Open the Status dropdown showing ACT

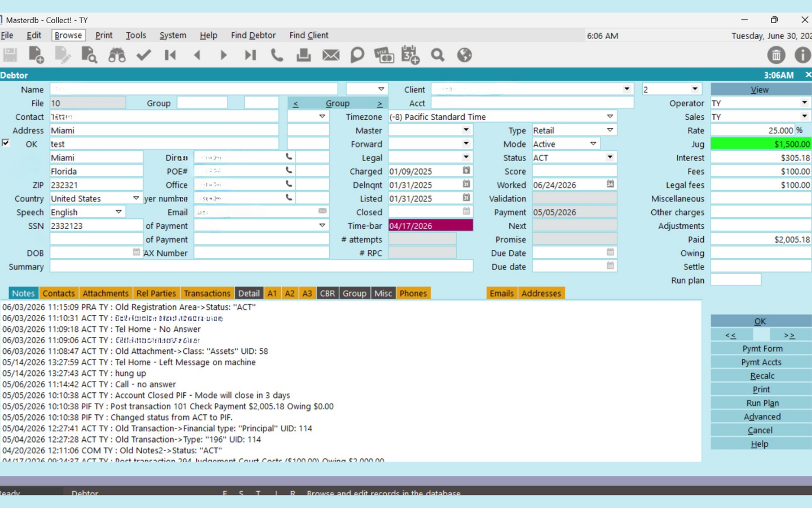tap(610, 157)
